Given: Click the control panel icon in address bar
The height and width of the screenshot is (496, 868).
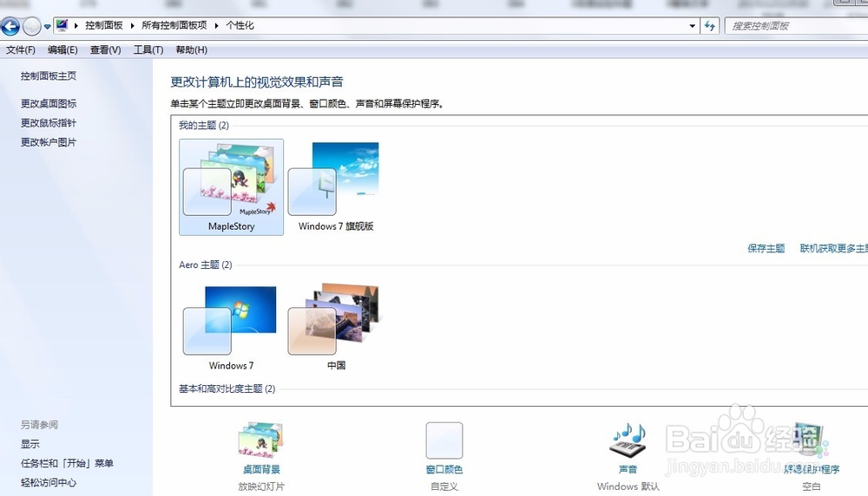Looking at the screenshot, I should (62, 25).
